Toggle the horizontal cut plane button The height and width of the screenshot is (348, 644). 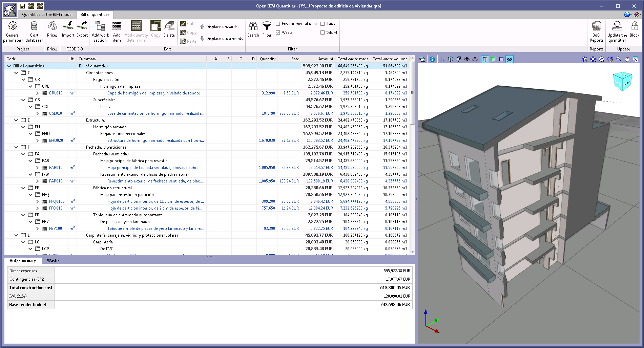[501, 59]
